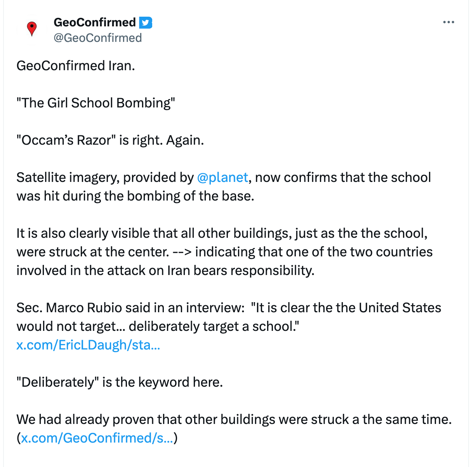
Task: Click "would not target... deliberately target" line
Action: (157, 326)
